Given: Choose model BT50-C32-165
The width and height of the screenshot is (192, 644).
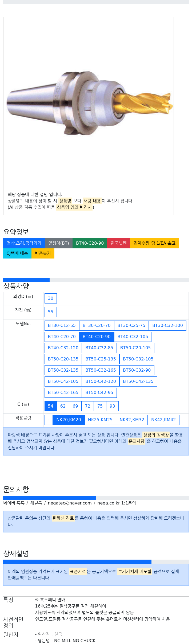Looking at the screenshot, I should coord(101,370).
